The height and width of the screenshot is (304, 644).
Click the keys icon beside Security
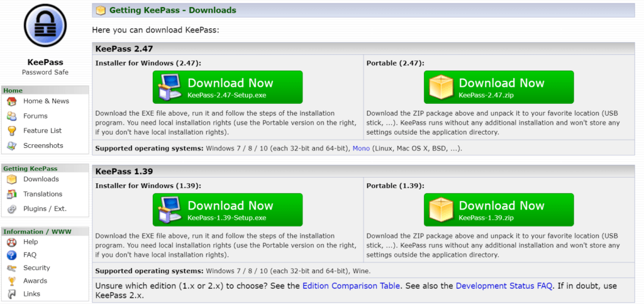coord(12,268)
